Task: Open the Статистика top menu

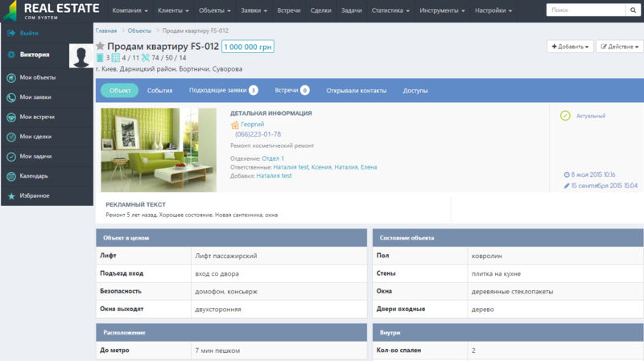Action: point(391,11)
